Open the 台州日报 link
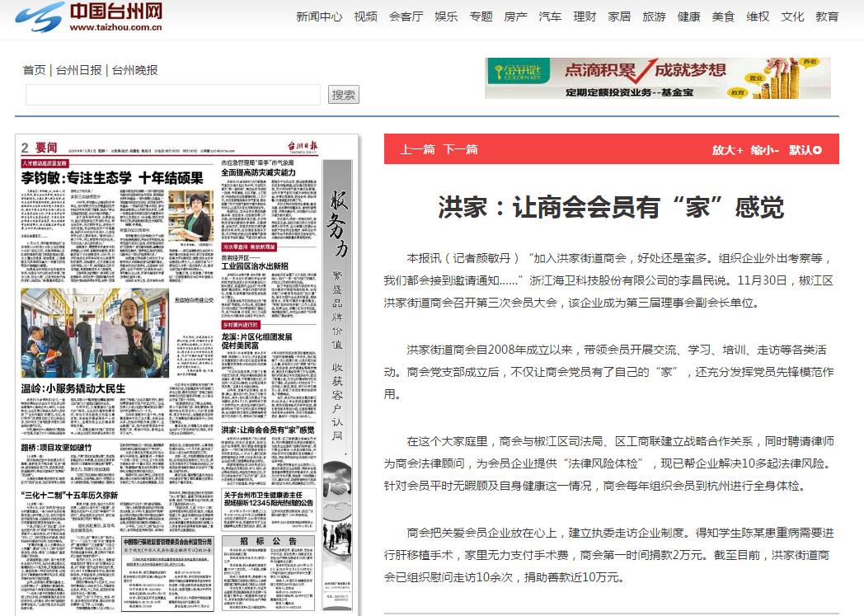 (x=79, y=70)
